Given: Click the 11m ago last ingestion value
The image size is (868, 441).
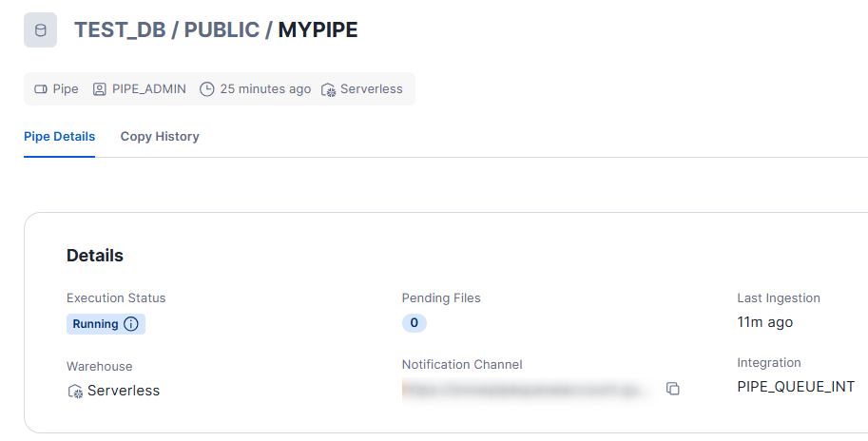Looking at the screenshot, I should pyautogui.click(x=764, y=322).
